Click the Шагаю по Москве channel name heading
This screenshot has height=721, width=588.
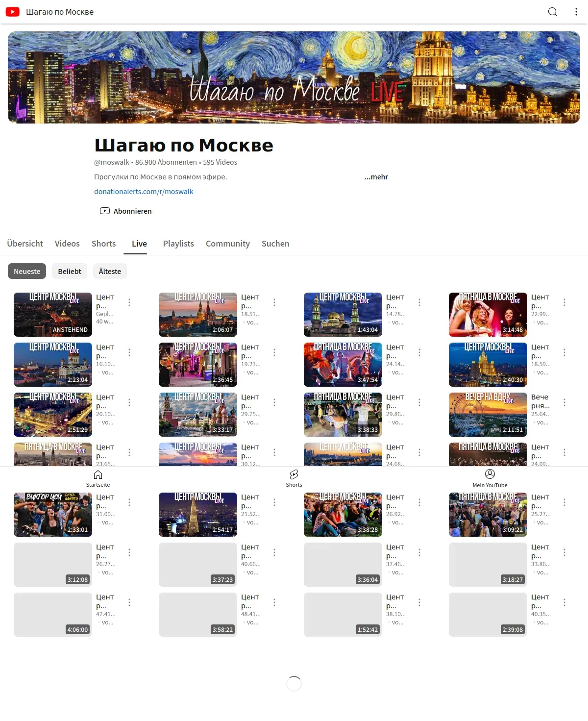[x=184, y=145]
